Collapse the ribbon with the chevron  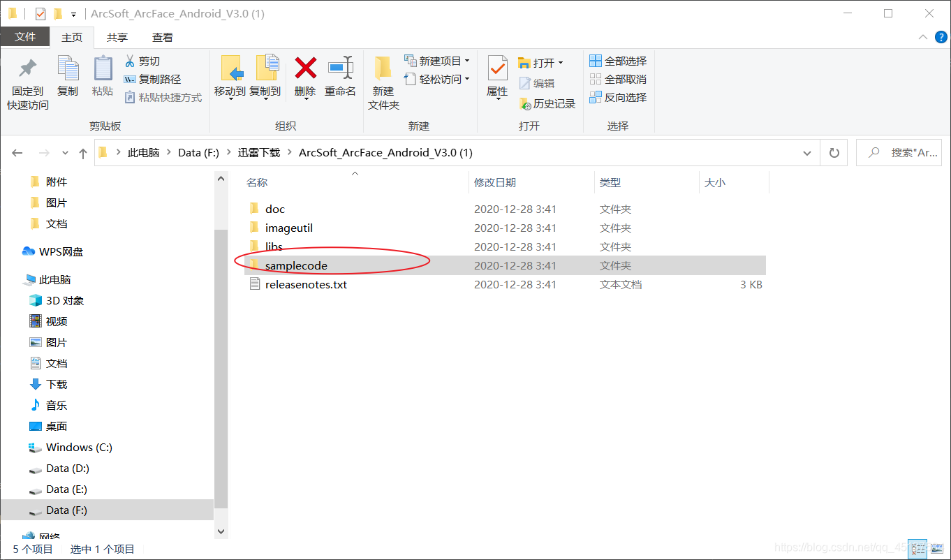(x=922, y=37)
